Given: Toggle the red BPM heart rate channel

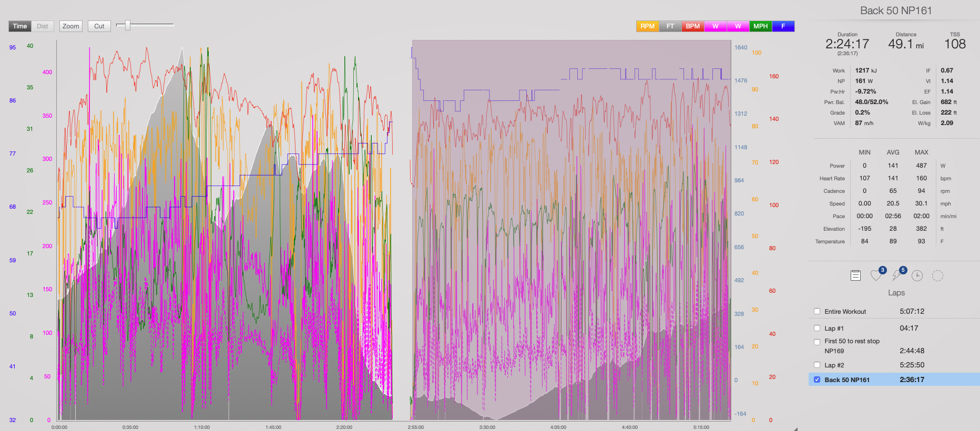Looking at the screenshot, I should [693, 26].
